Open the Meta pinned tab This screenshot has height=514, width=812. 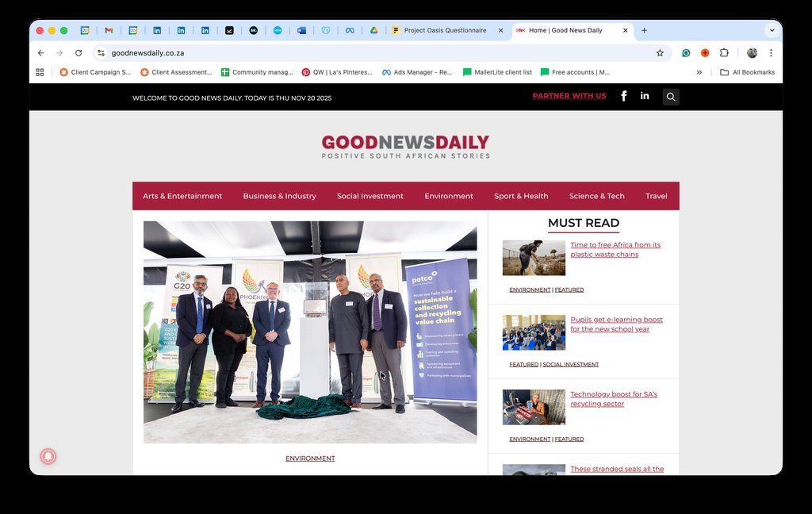(350, 31)
